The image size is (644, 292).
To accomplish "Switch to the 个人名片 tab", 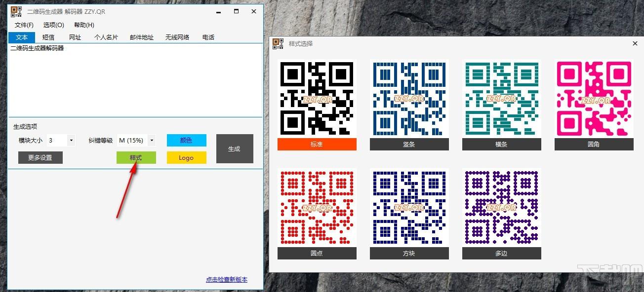I will click(106, 37).
